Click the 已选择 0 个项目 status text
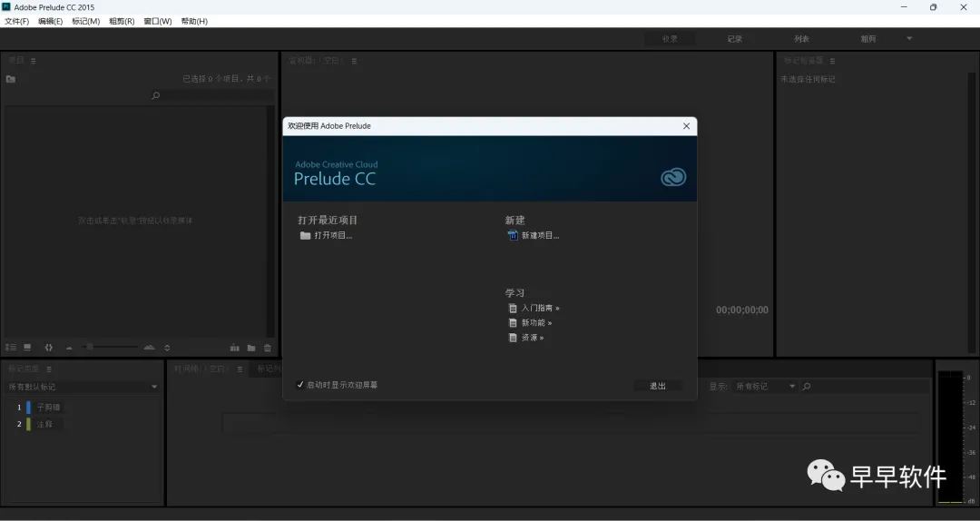 [226, 79]
